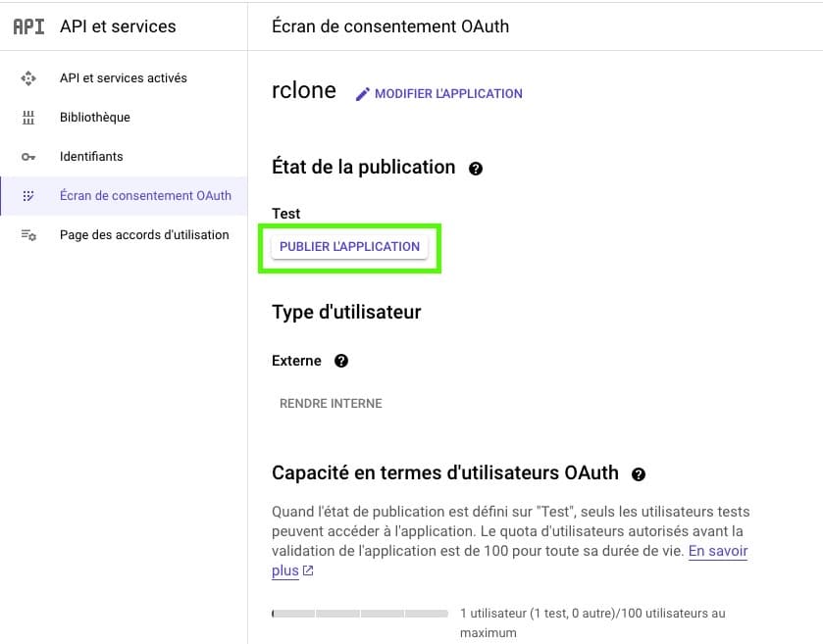The width and height of the screenshot is (823, 644).
Task: Click the Capacité en termes d'utilisateurs OAuth heading
Action: 445,473
